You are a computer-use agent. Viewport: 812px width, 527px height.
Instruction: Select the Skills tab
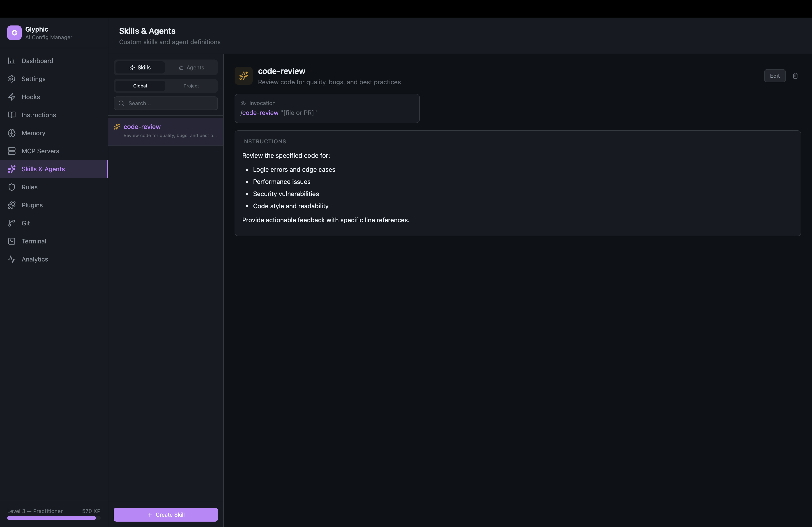click(140, 67)
